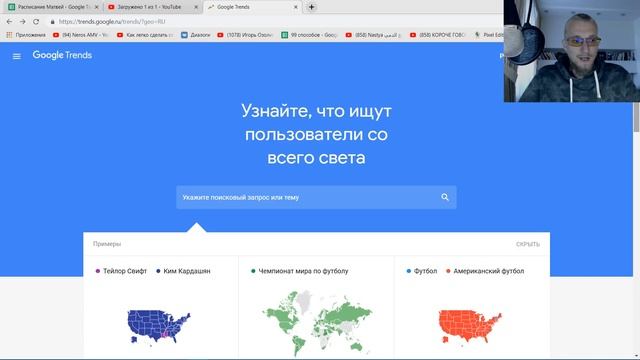
Task: Switch to the Загружено 1 из 1 YouTube tab
Action: pyautogui.click(x=153, y=7)
